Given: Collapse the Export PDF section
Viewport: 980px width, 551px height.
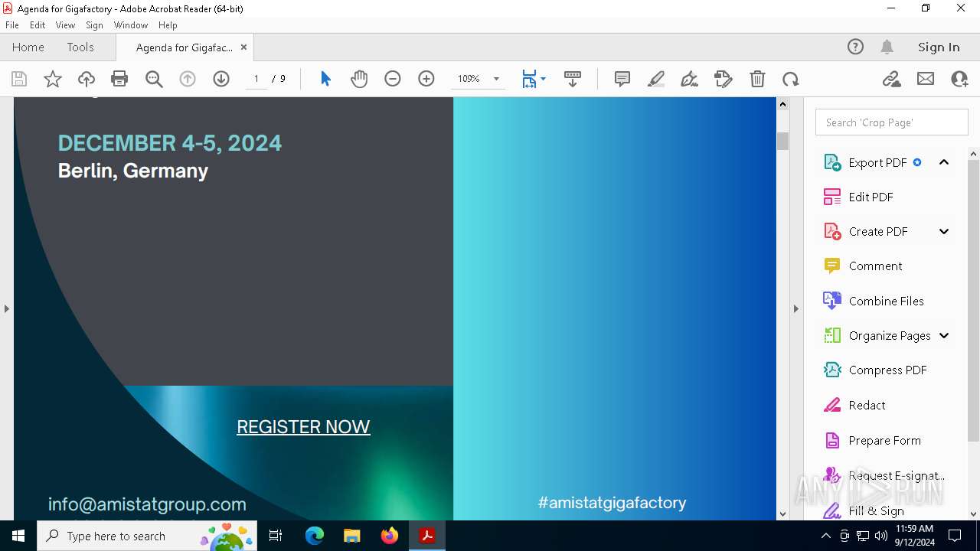Looking at the screenshot, I should (944, 162).
